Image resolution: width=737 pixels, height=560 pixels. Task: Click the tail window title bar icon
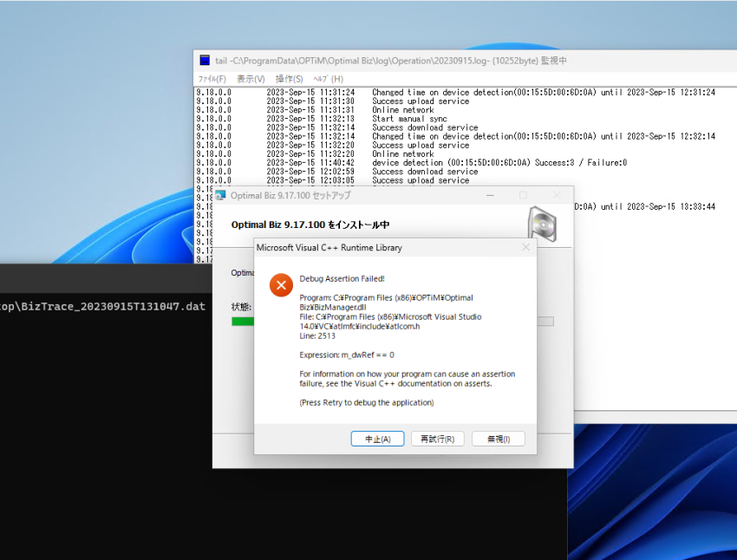(x=205, y=60)
